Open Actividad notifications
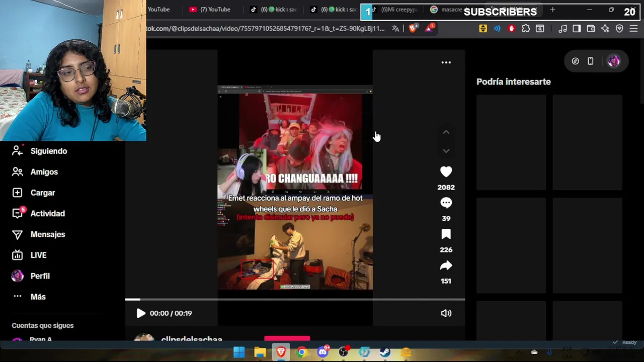Screen dimensions: 644x362 [48, 214]
